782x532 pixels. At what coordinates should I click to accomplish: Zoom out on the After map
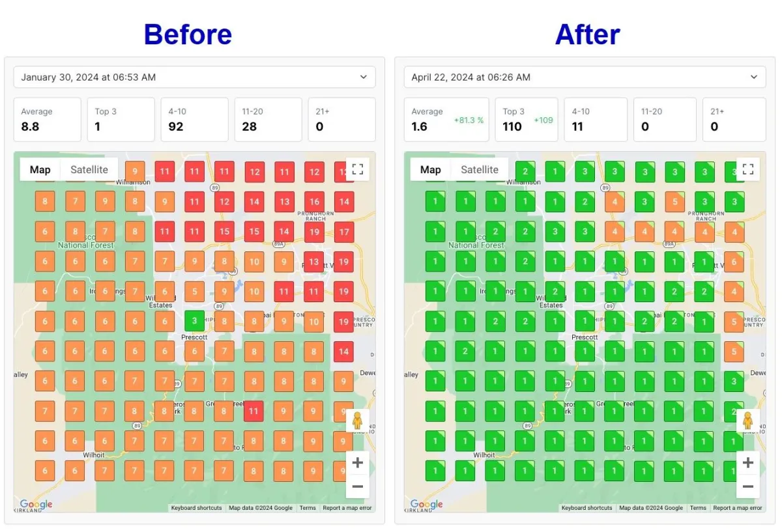(748, 486)
